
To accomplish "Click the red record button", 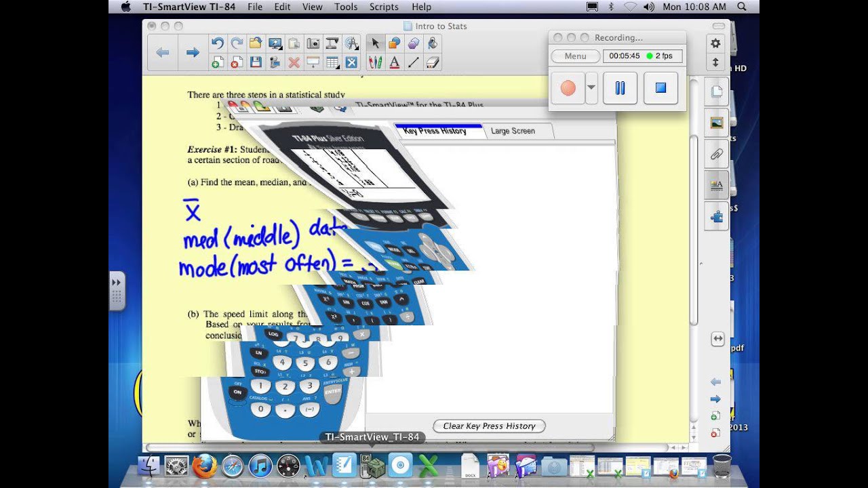I will [568, 88].
